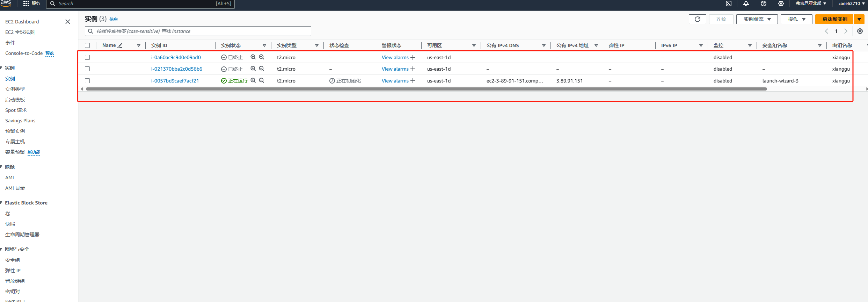Sort by 监控 column arrow

[750, 45]
